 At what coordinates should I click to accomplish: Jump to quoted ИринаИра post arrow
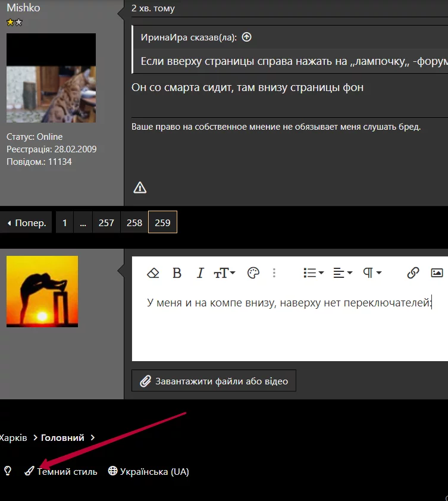[246, 37]
